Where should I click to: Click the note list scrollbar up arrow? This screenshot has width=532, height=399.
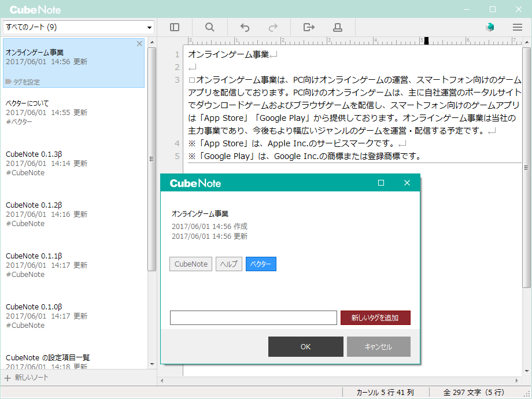tap(152, 42)
